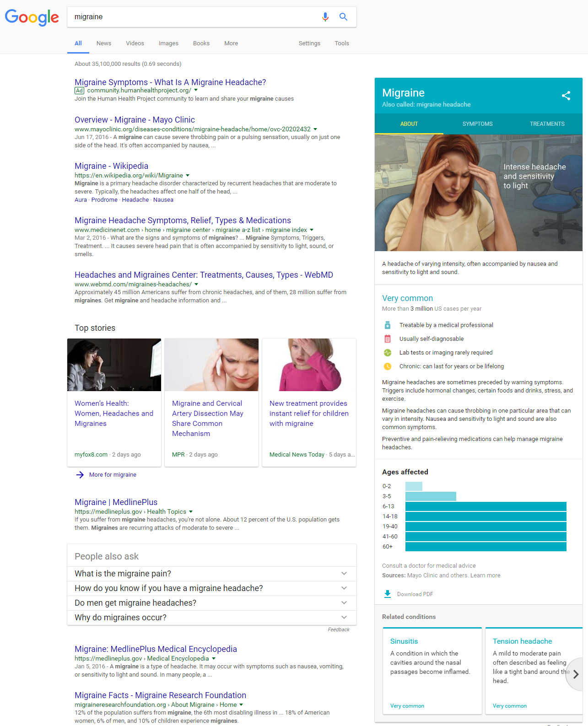The image size is (588, 726).
Task: Click the self-diagnosable clipboard icon
Action: tap(388, 339)
